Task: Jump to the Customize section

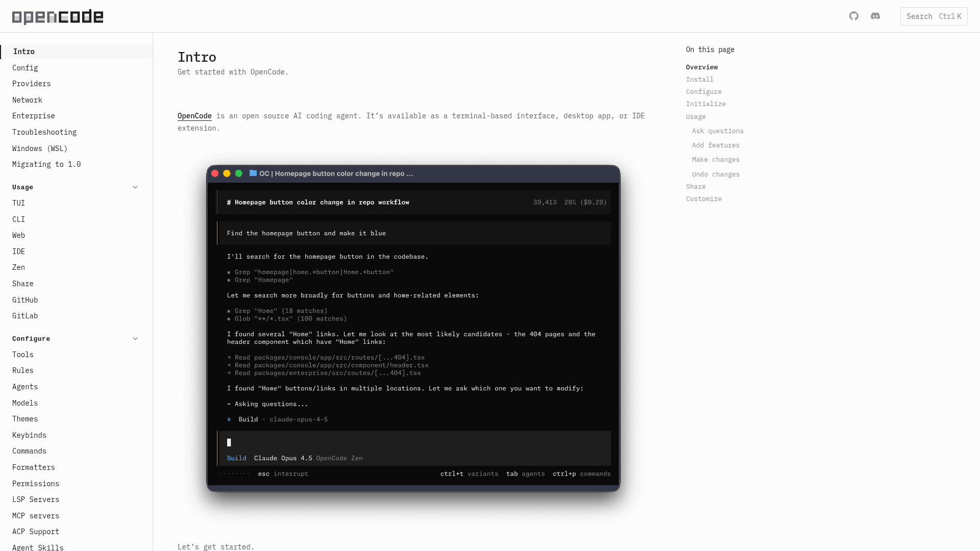Action: coord(703,198)
